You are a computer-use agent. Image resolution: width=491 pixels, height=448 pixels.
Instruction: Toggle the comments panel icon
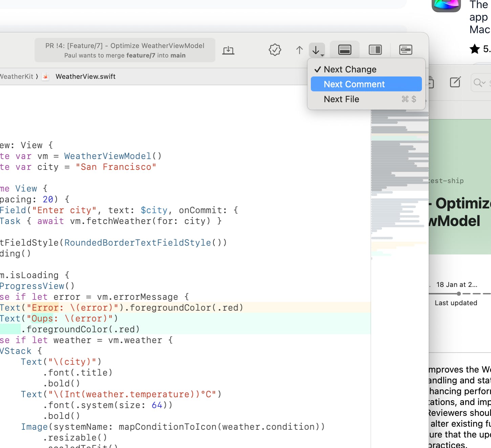pyautogui.click(x=406, y=50)
